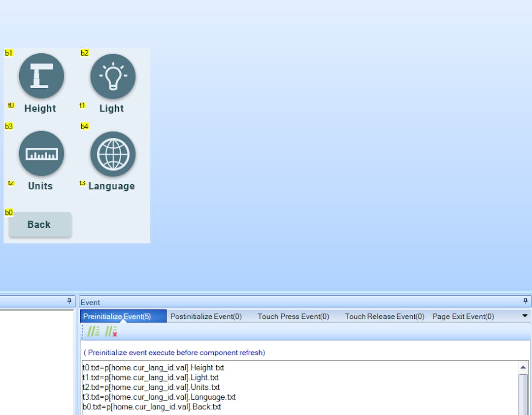Click the Units ruler icon button

tap(41, 154)
